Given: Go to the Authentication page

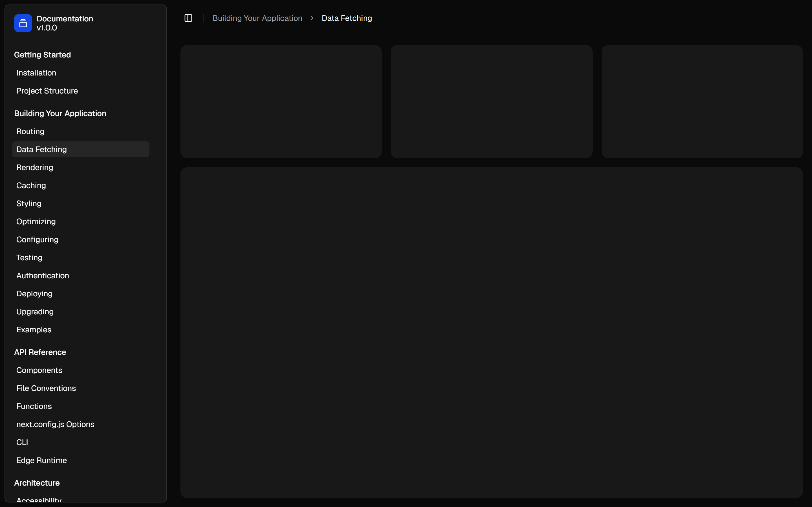Looking at the screenshot, I should pyautogui.click(x=43, y=276).
